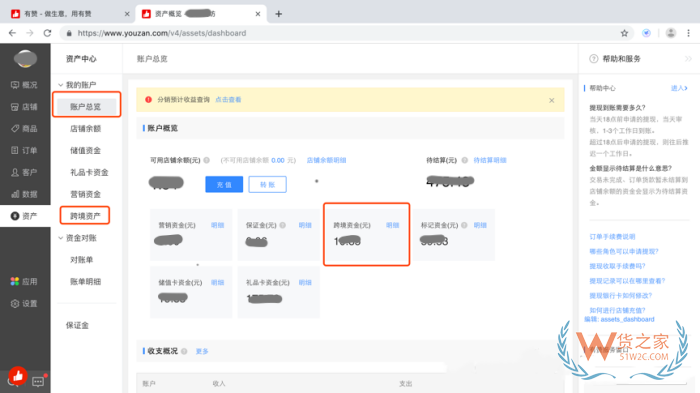The height and width of the screenshot is (393, 700).
Task: Open the 提现收取手续费吗? help link
Action: click(x=617, y=266)
